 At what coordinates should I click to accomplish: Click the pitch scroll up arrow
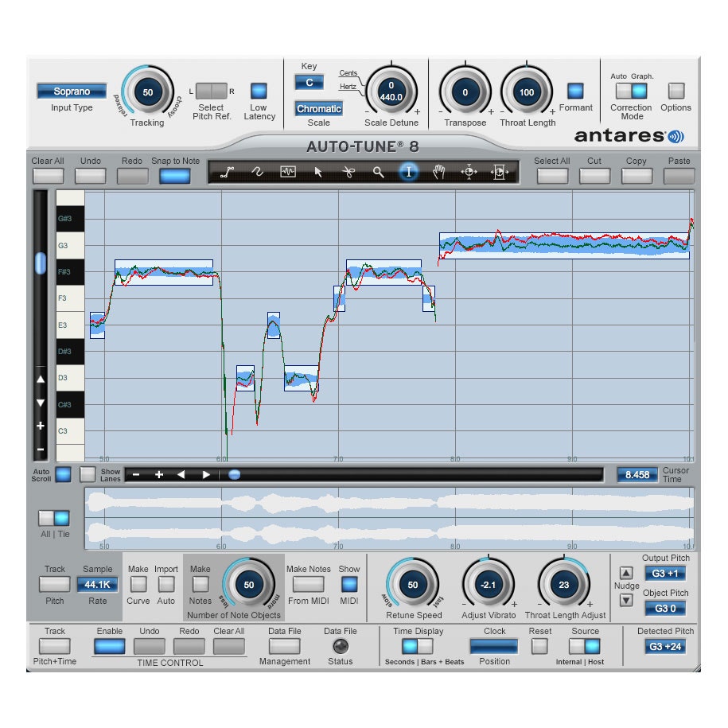click(x=41, y=380)
